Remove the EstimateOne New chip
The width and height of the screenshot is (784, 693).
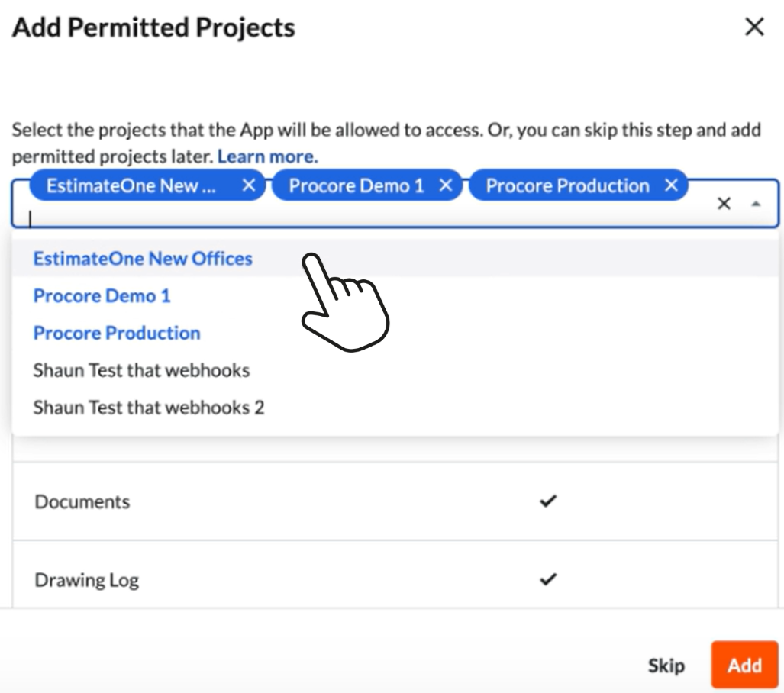pyautogui.click(x=249, y=185)
